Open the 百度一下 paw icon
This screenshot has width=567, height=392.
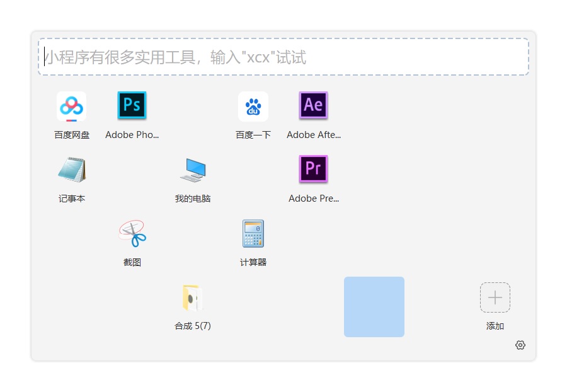(253, 107)
